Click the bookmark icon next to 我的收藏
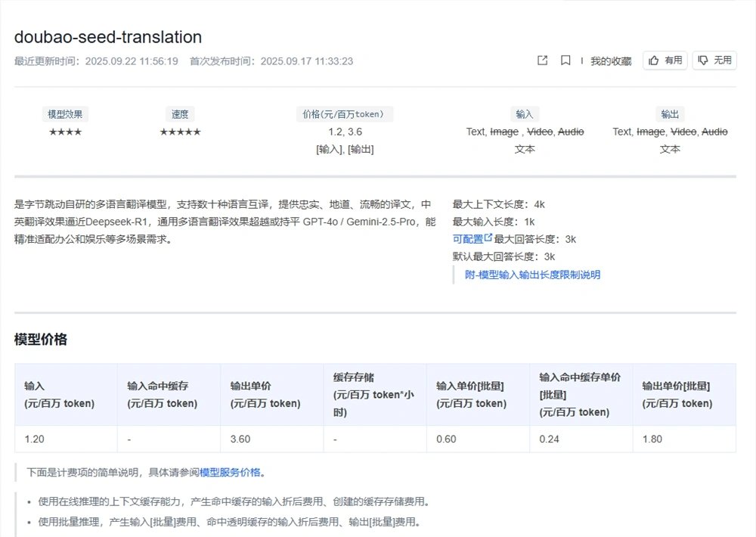This screenshot has width=756, height=537. point(565,60)
